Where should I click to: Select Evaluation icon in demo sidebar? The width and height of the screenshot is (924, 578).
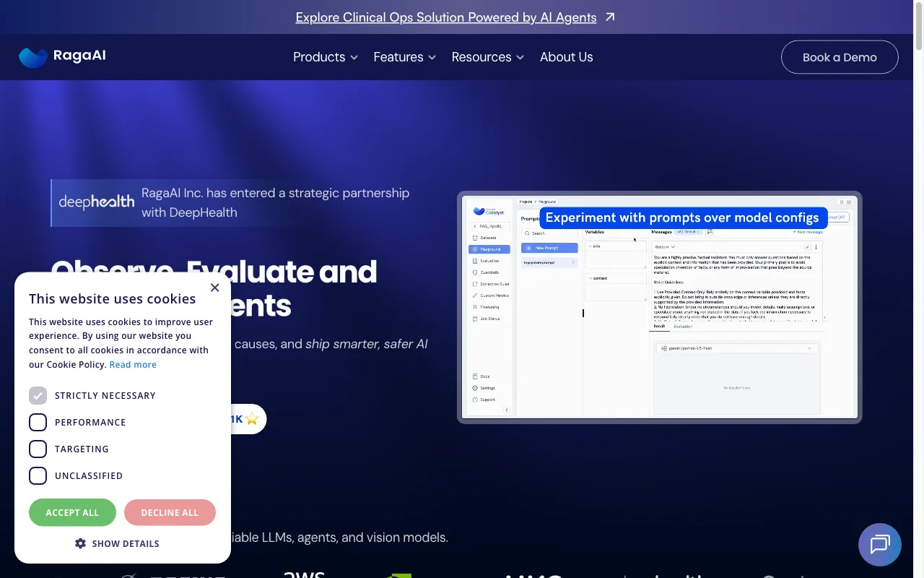(474, 261)
